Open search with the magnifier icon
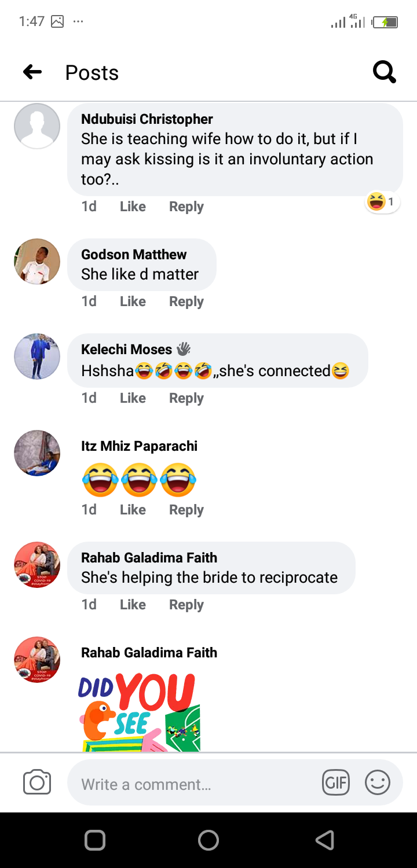Viewport: 417px width, 868px height. [x=384, y=72]
